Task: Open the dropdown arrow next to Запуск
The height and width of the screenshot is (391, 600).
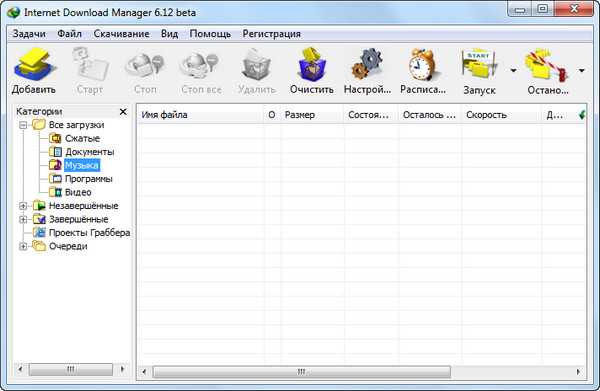Action: 513,70
